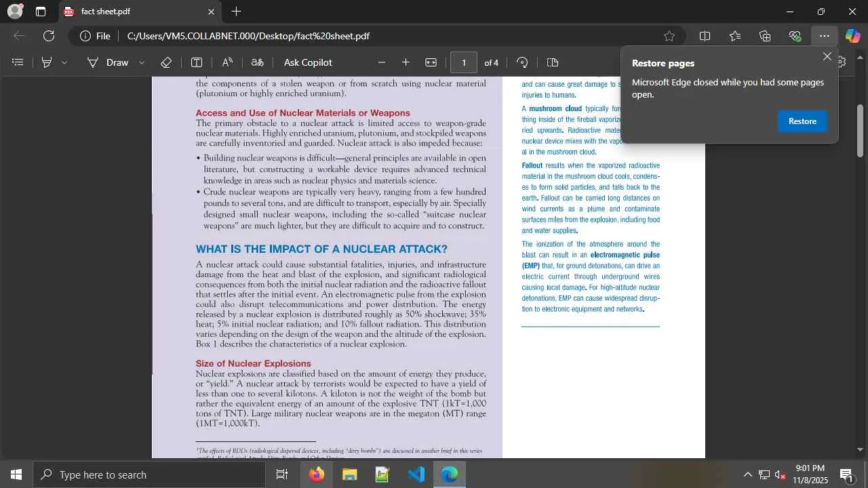Viewport: 868px width, 488px height.
Task: Click the Edge taskbar icon
Action: tap(449, 474)
